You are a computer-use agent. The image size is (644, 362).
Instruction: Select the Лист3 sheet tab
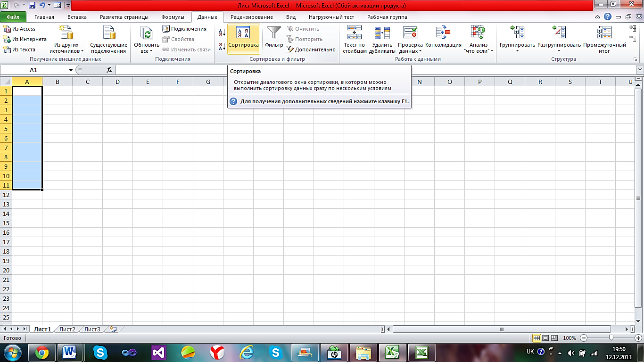92,329
